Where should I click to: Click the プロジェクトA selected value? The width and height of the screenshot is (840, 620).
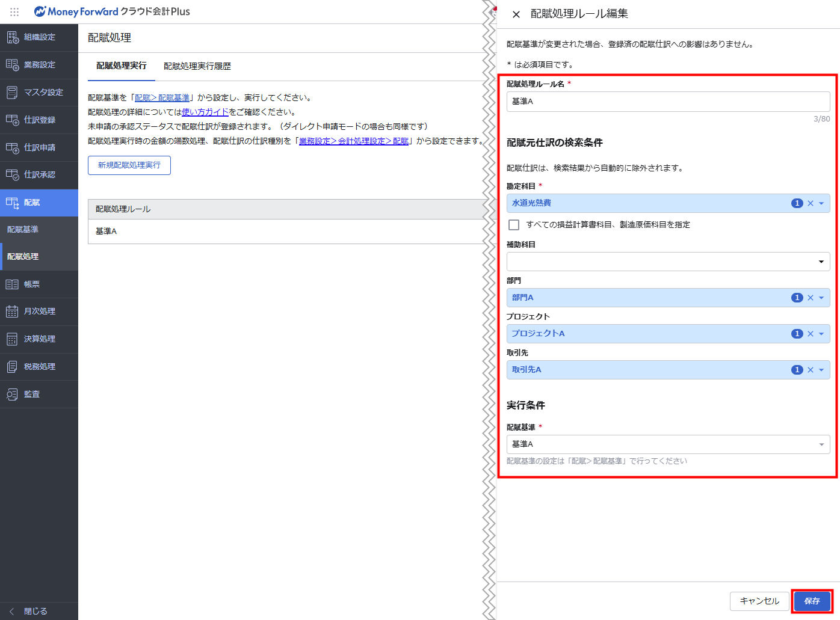click(538, 334)
